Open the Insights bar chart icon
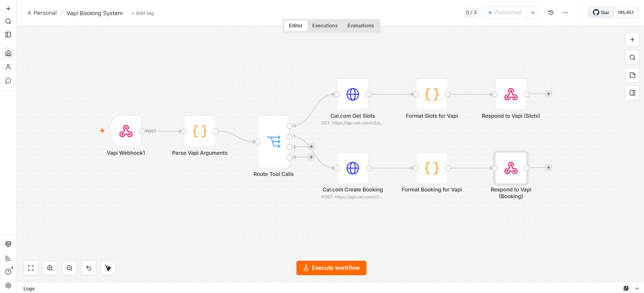644x293 pixels. 8,258
